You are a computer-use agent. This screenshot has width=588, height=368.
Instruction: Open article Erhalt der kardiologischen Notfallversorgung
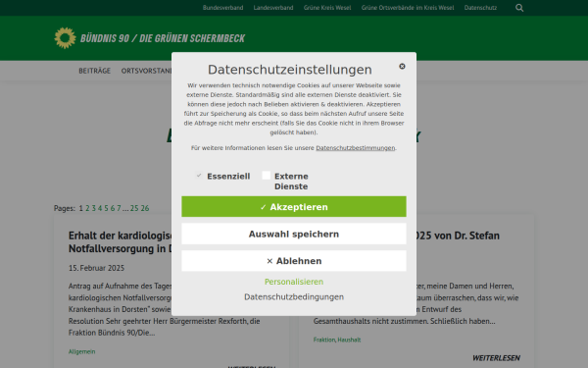(120, 241)
